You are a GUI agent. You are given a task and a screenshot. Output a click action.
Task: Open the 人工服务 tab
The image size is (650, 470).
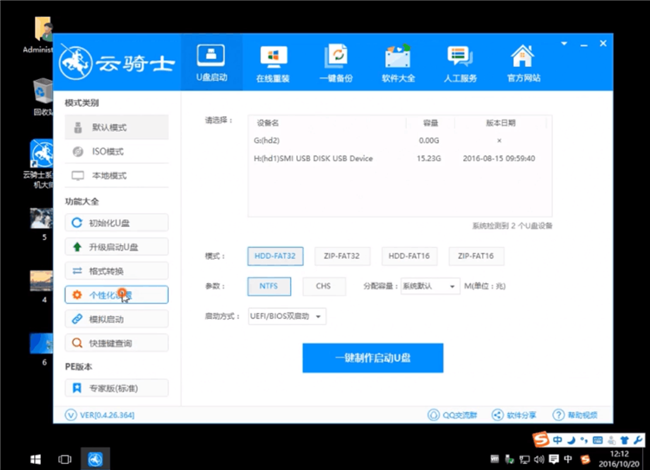coord(460,63)
